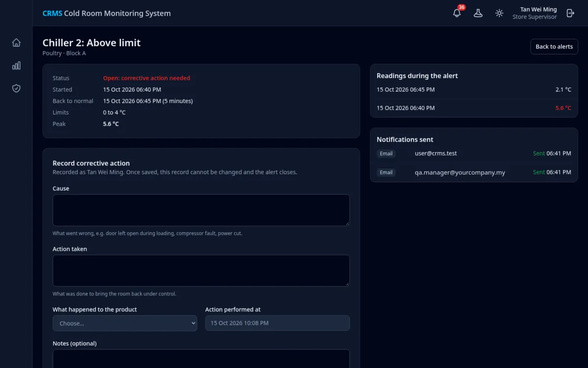The width and height of the screenshot is (588, 368).
Task: Click the red Open: corrective action needed status
Action: click(x=147, y=78)
